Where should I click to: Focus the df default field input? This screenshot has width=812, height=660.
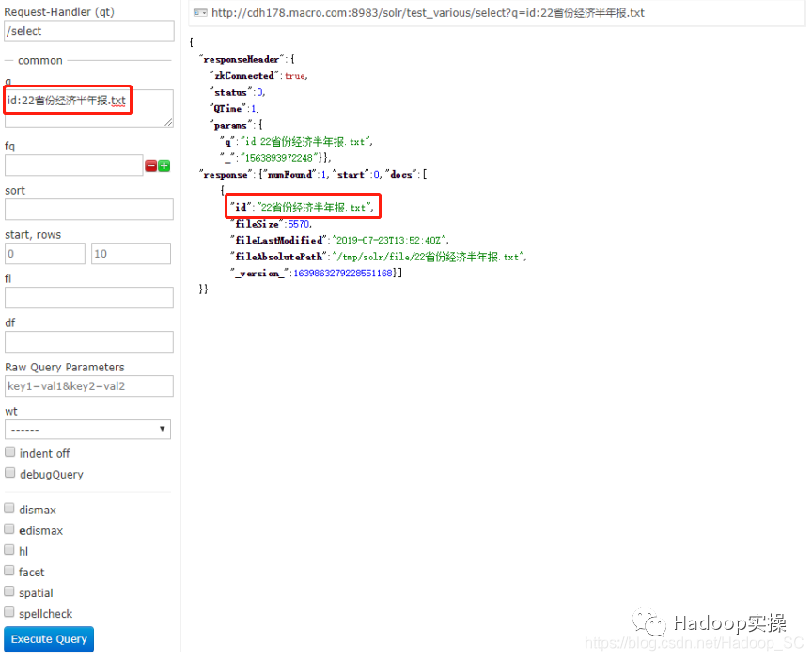pos(89,342)
